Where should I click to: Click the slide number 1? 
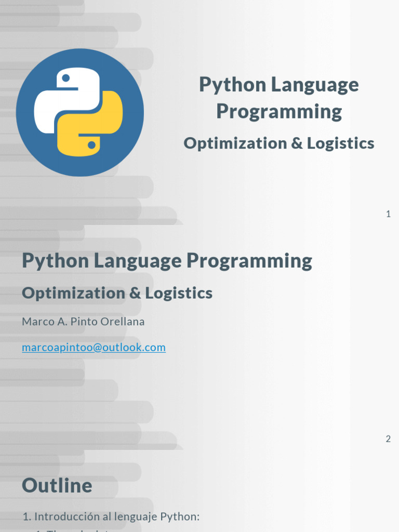[x=388, y=214]
